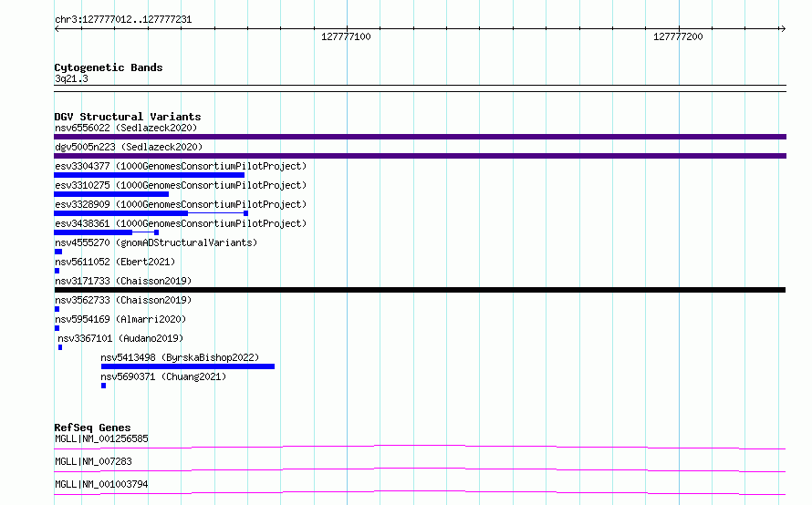Select the blue bar for esv3304377
The width and height of the screenshot is (812, 505).
coord(149,175)
